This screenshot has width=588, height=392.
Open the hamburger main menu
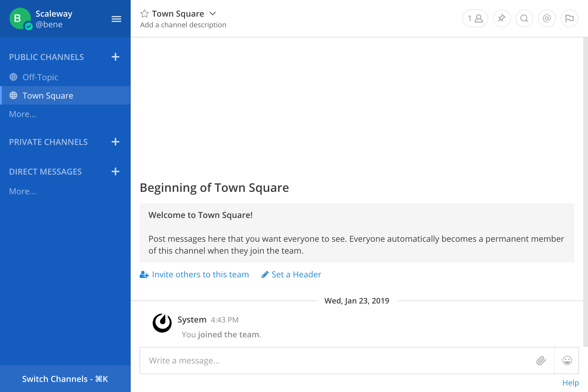click(116, 19)
